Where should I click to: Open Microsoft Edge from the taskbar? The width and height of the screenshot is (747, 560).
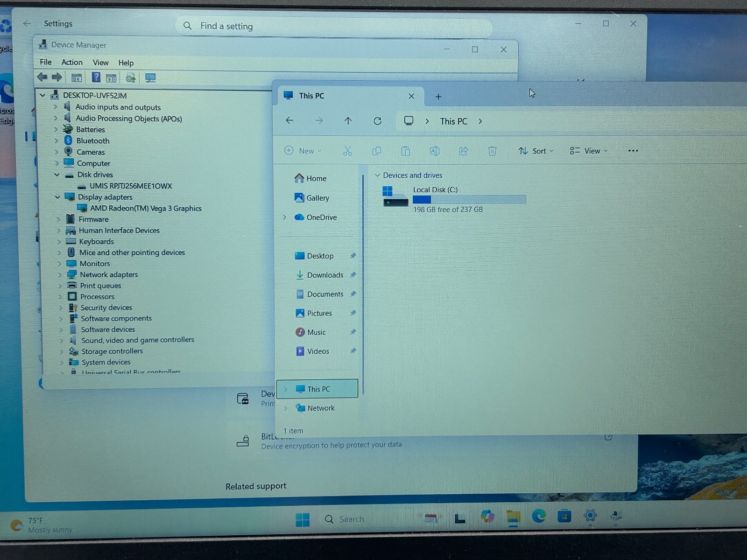[539, 516]
